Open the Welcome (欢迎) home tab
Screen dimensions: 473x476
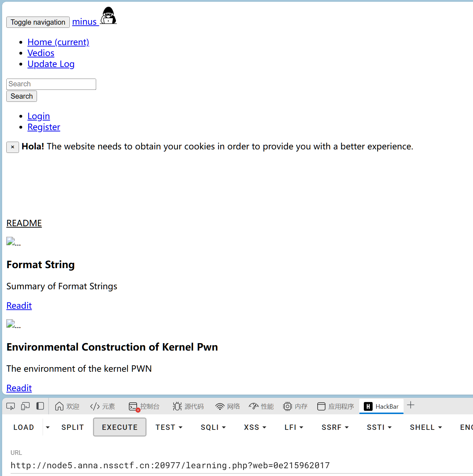click(x=67, y=406)
